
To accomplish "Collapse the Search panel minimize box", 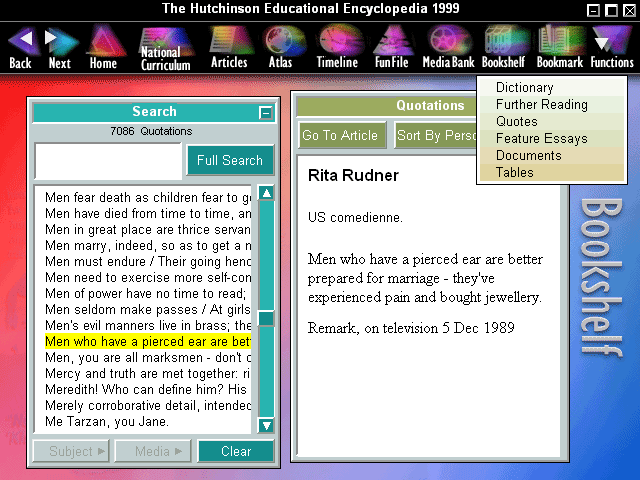I will (x=266, y=113).
